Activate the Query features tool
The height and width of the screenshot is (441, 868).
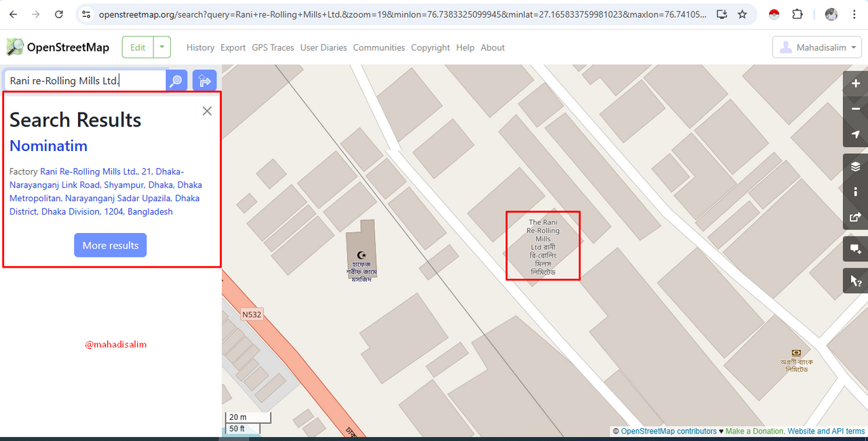tap(855, 280)
